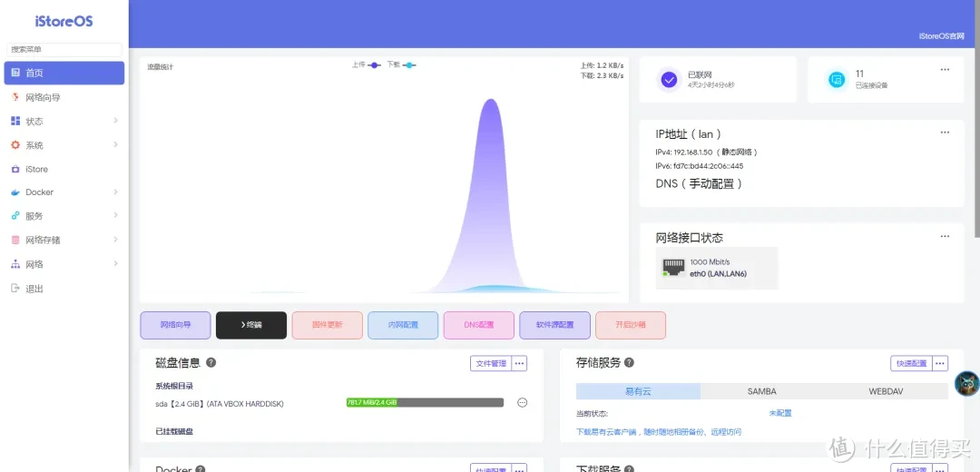
Task: Click the 软件源配置 button
Action: point(555,325)
